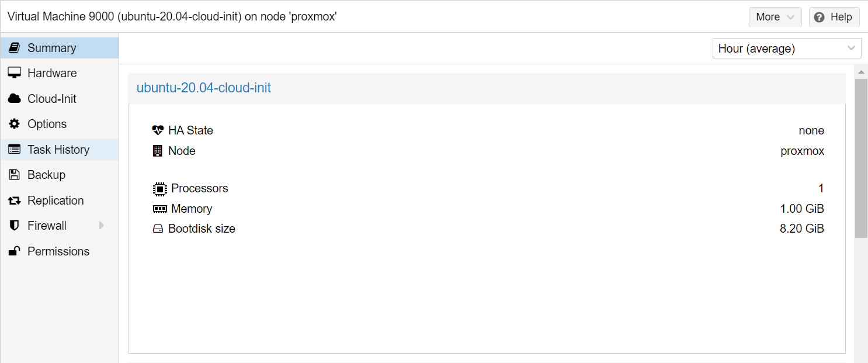Viewport: 868px width, 363px height.
Task: Click the vertical scrollbar of summary panel
Action: click(861, 158)
